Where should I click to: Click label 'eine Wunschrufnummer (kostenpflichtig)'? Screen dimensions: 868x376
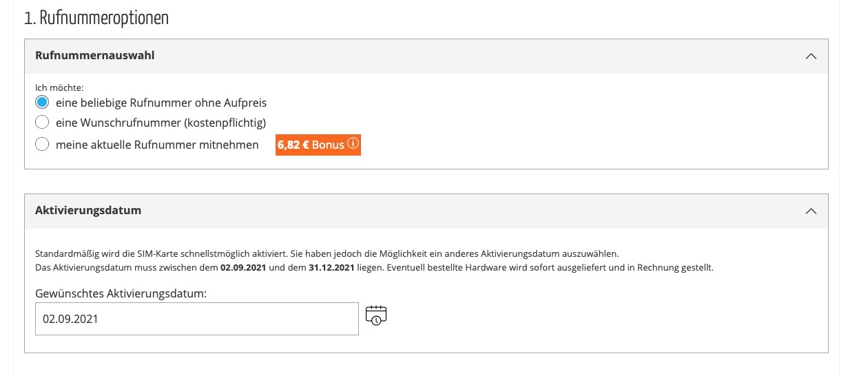[161, 123]
